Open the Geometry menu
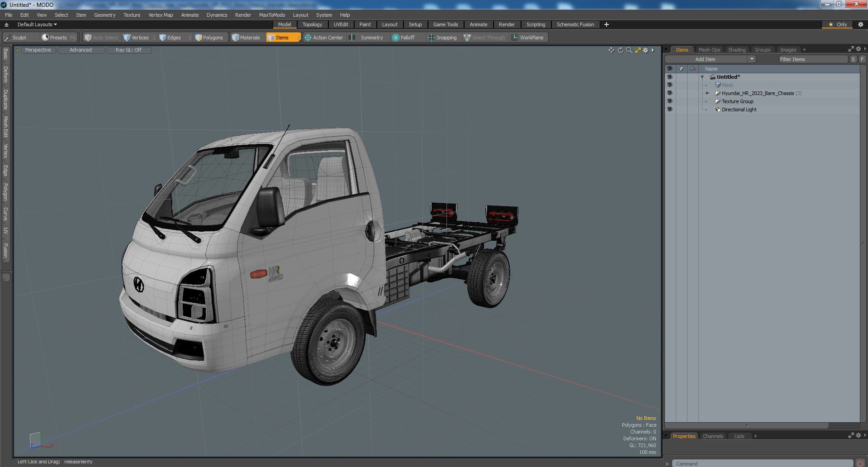The width and height of the screenshot is (868, 467). tap(104, 15)
